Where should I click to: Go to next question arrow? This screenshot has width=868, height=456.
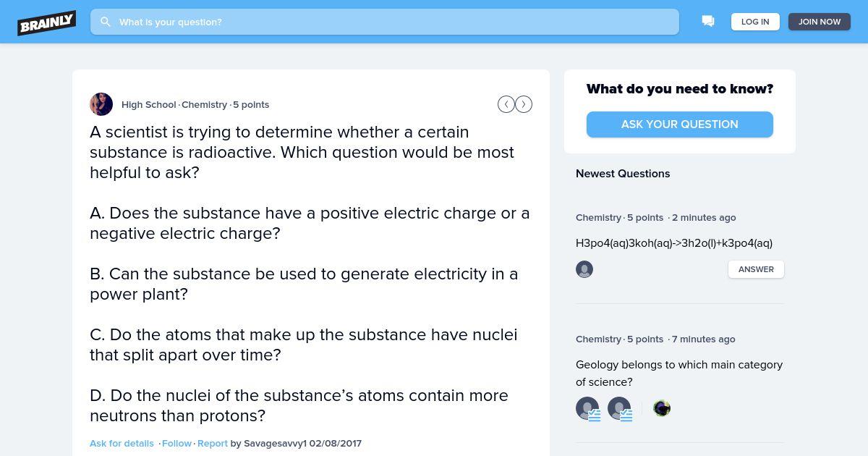[x=524, y=104]
